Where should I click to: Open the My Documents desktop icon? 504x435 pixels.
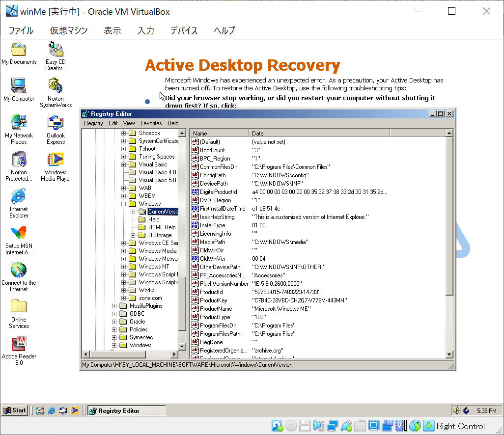pos(19,53)
